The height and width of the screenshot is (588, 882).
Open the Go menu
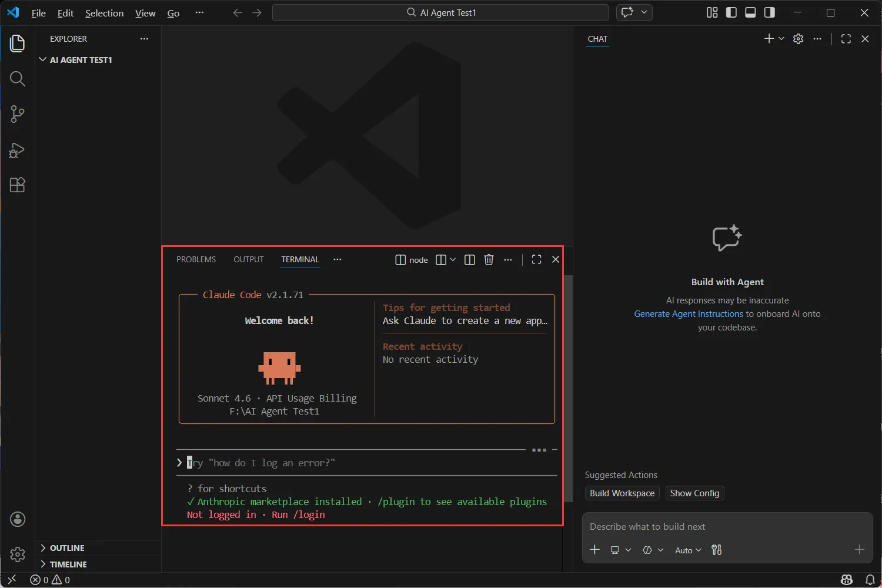tap(173, 13)
